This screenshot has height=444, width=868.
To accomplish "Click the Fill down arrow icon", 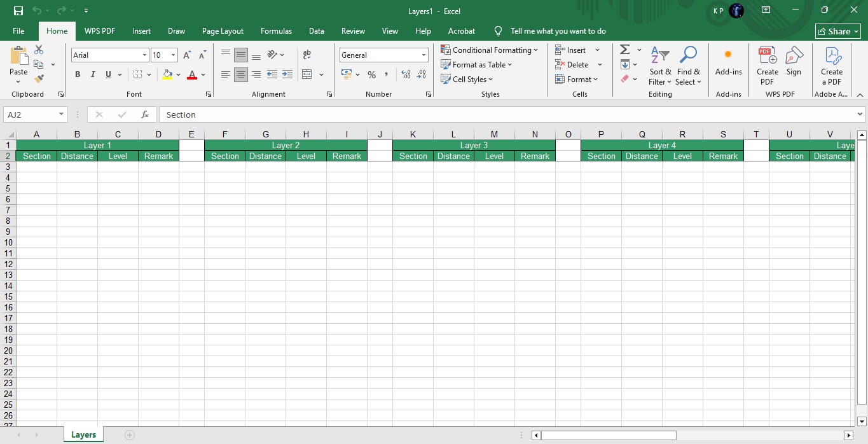I will [624, 64].
